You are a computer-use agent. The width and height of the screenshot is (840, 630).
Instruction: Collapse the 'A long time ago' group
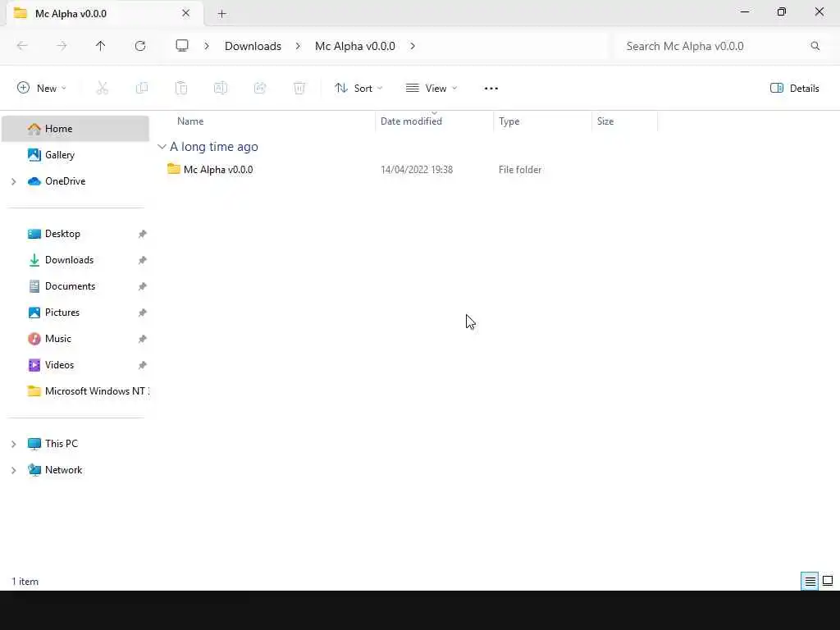162,147
